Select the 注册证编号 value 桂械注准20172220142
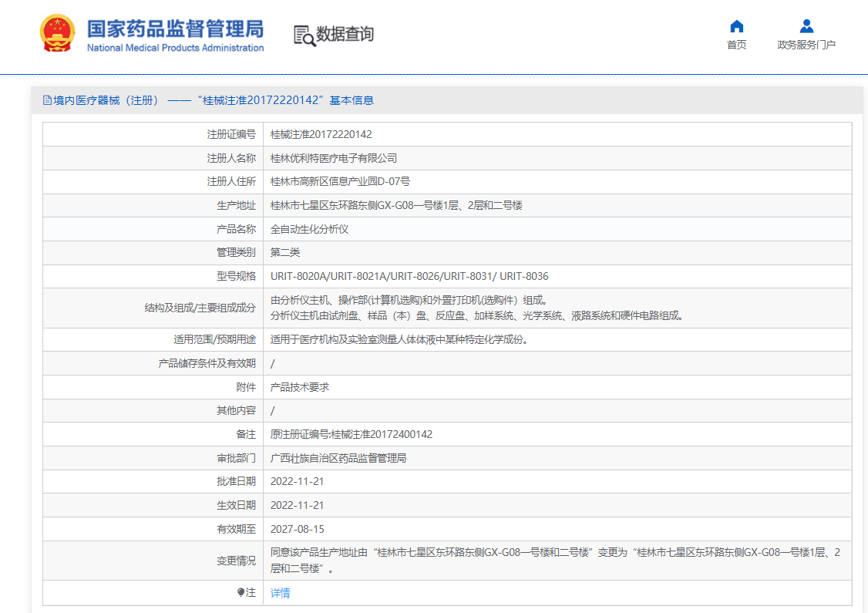 pyautogui.click(x=320, y=133)
